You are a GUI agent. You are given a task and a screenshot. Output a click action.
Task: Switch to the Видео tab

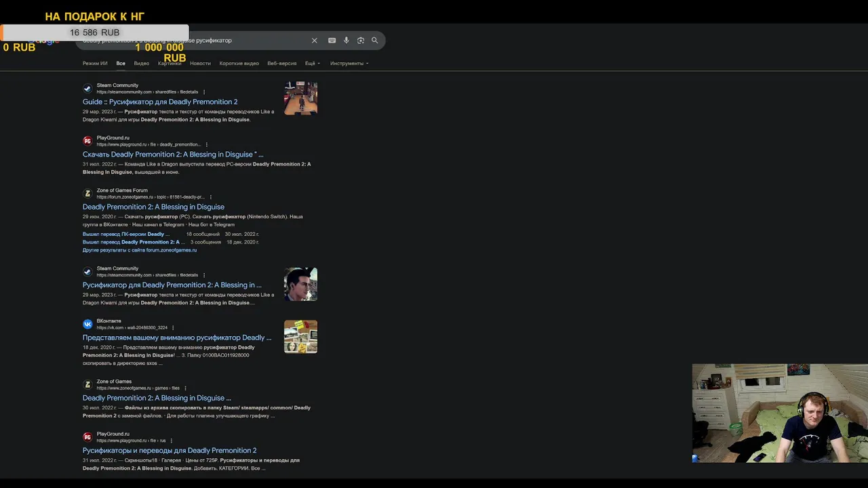pos(142,63)
